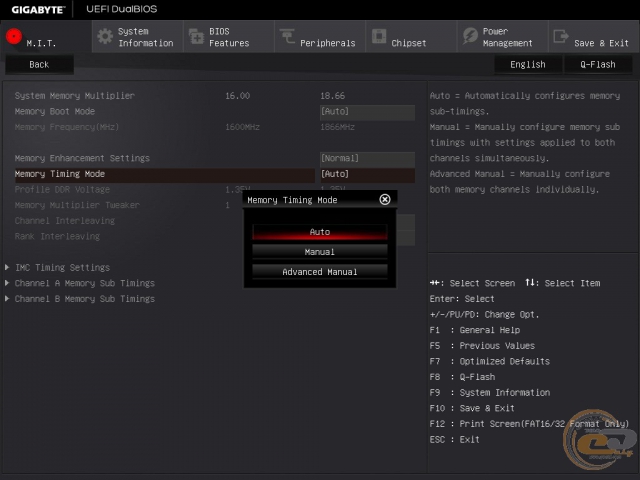
Task: Close the Memory Timing Mode popup
Action: pos(384,199)
